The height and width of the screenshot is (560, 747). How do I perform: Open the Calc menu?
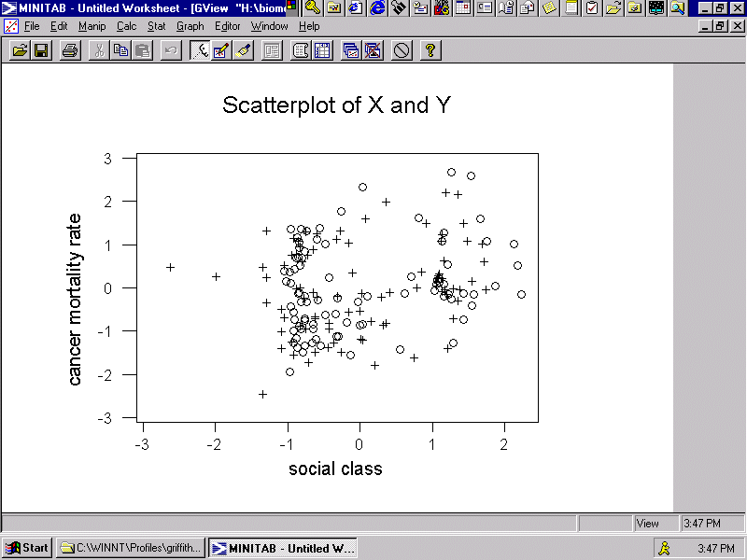click(x=127, y=26)
